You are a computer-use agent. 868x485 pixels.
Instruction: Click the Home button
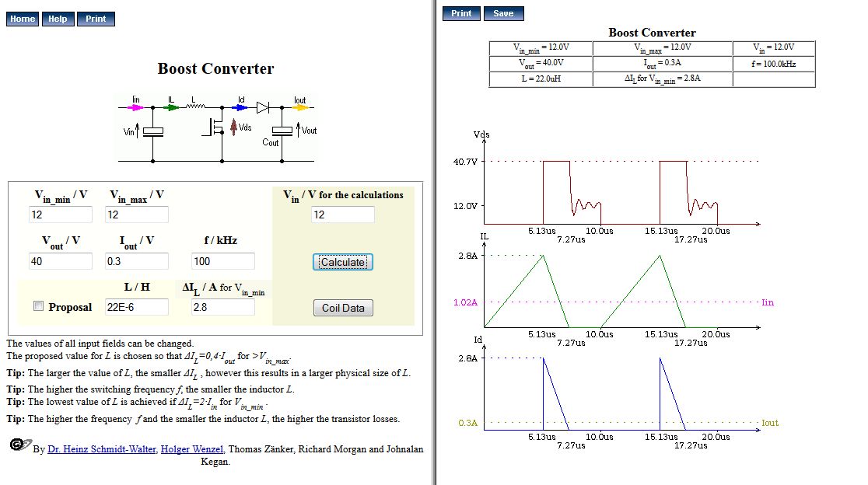23,19
